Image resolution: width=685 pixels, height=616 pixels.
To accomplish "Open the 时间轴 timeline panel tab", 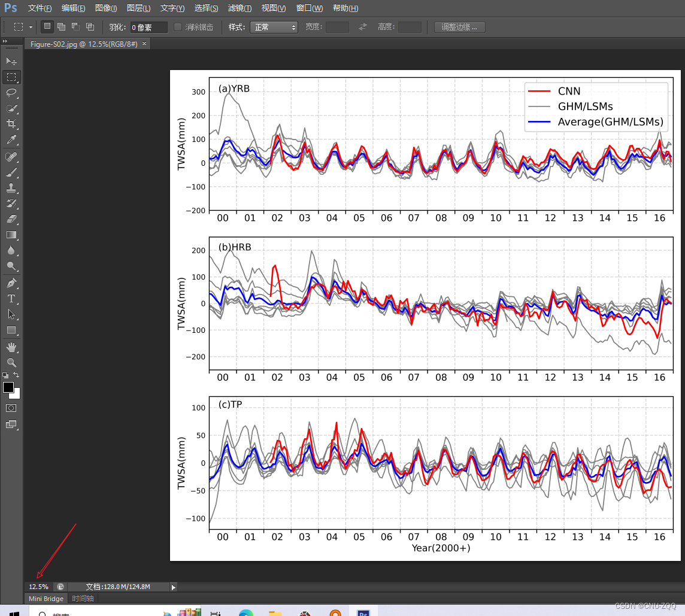I will (83, 599).
